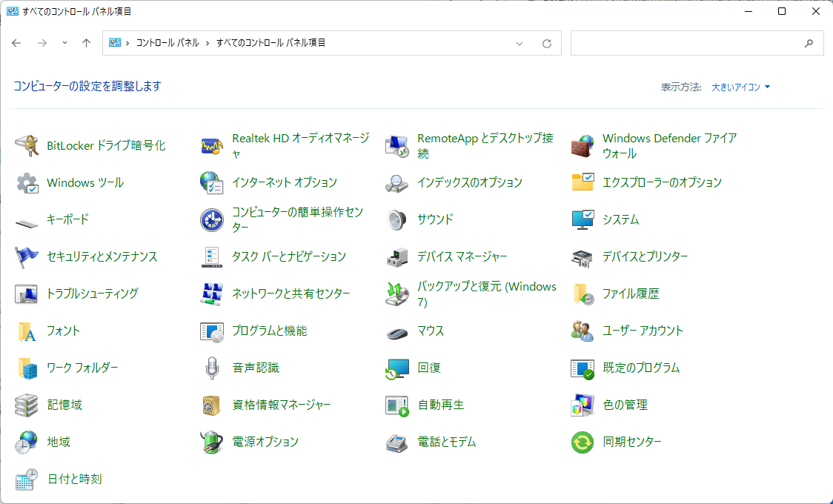
Task: Refresh the current view
Action: [x=547, y=43]
